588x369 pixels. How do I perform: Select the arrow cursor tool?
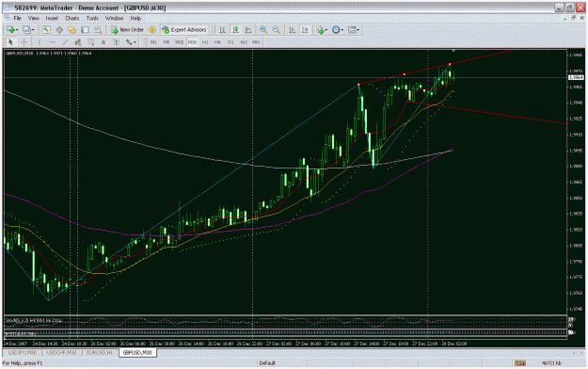10,42
